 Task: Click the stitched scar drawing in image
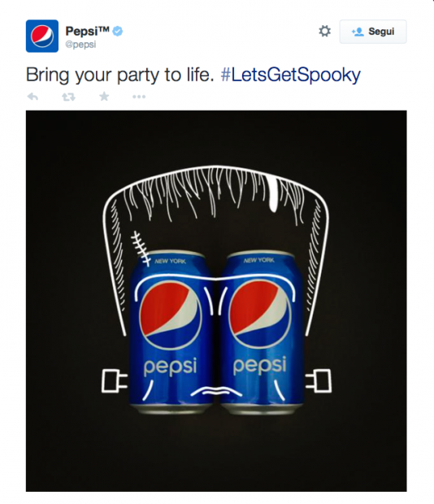point(141,249)
